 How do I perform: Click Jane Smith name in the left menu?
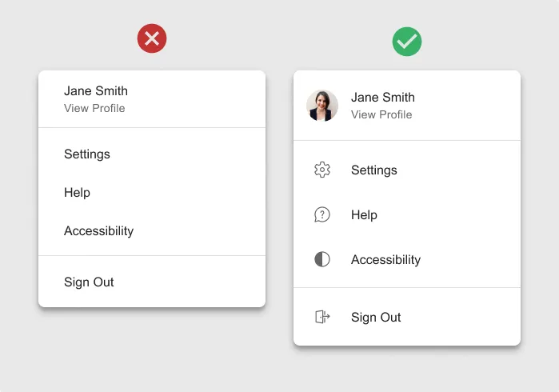click(96, 91)
